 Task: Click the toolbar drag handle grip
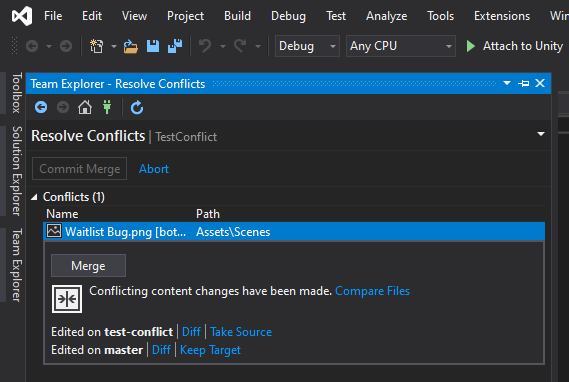(x=15, y=46)
